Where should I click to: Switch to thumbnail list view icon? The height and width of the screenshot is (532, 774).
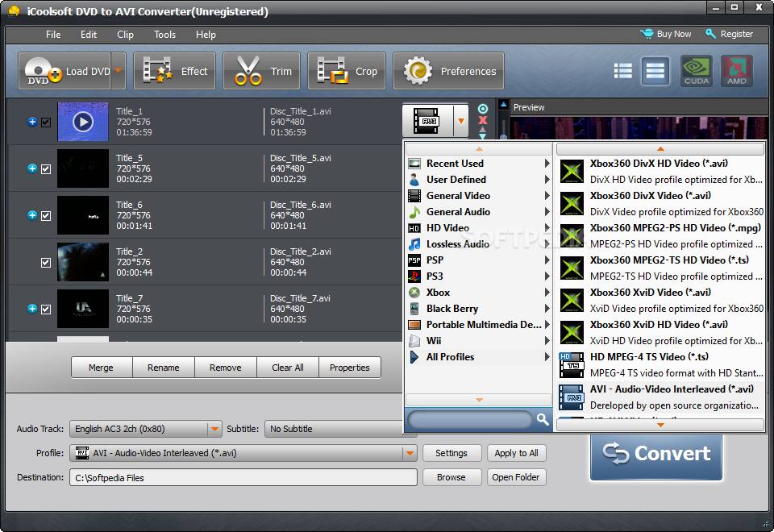coord(655,71)
